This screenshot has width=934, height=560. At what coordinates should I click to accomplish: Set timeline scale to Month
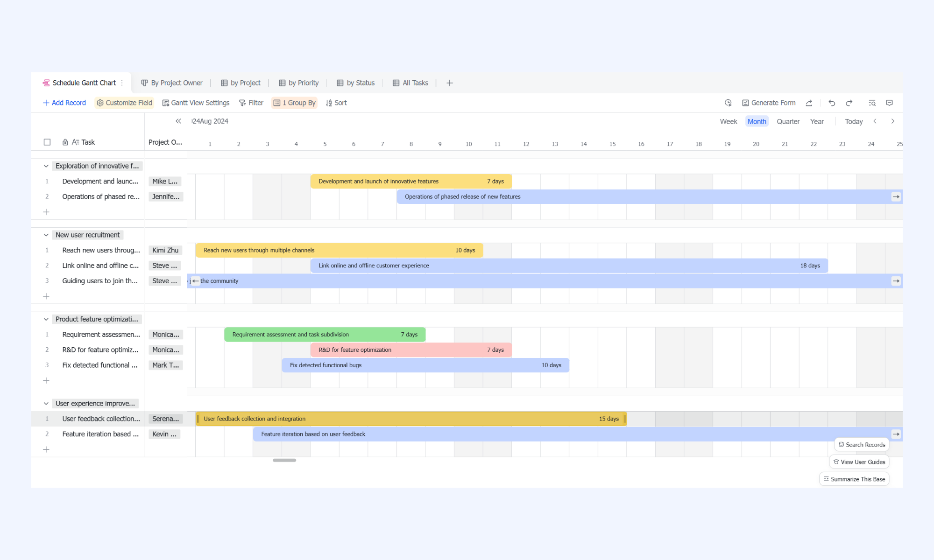pyautogui.click(x=757, y=121)
